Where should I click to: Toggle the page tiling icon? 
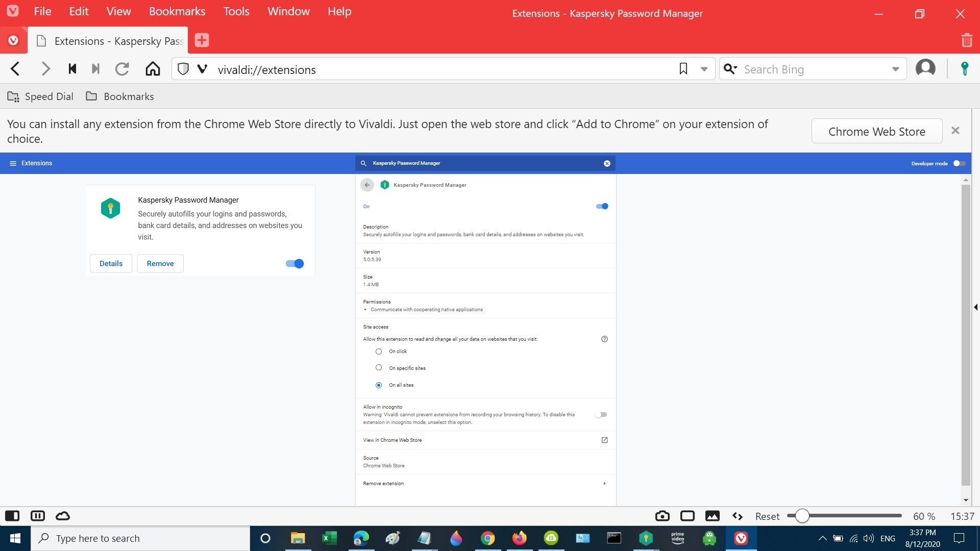pyautogui.click(x=688, y=516)
